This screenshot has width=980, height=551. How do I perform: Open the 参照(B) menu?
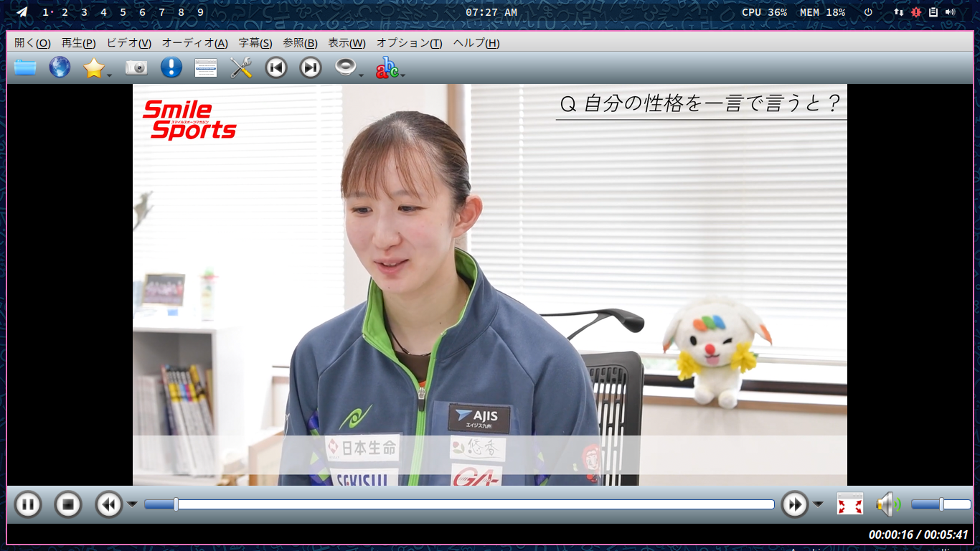pos(300,43)
